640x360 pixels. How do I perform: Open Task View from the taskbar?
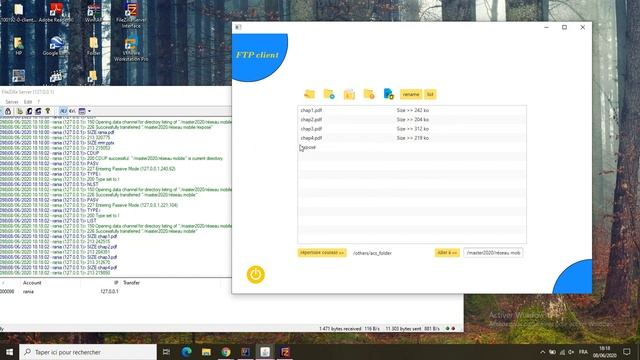[x=166, y=352]
